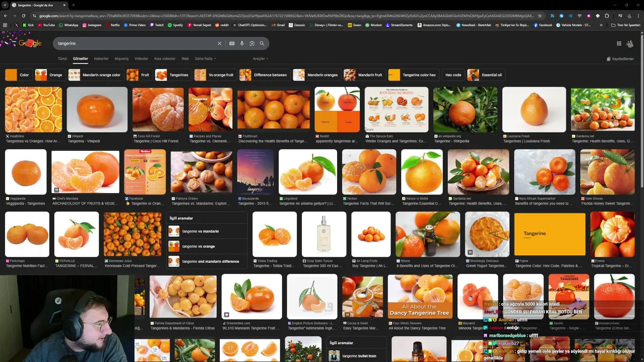The image size is (644, 362).
Task: Expand Daha fazla search options
Action: click(205, 59)
